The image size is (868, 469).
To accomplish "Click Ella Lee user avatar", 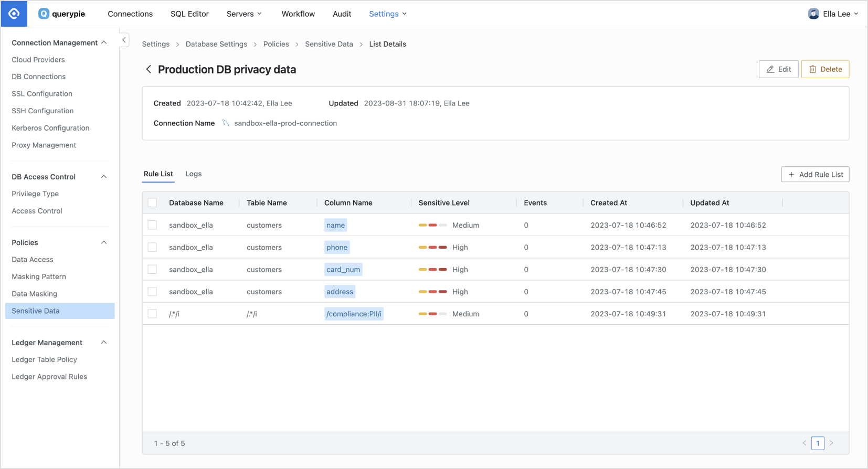I will (813, 14).
